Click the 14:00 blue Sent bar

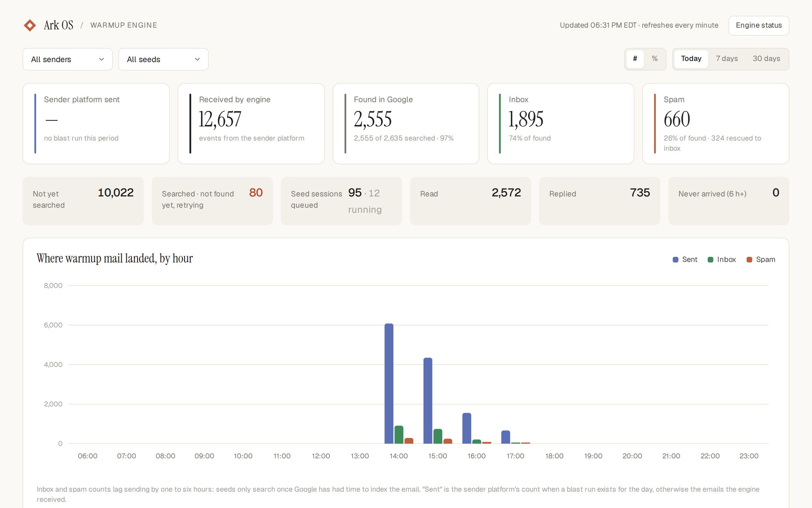389,383
